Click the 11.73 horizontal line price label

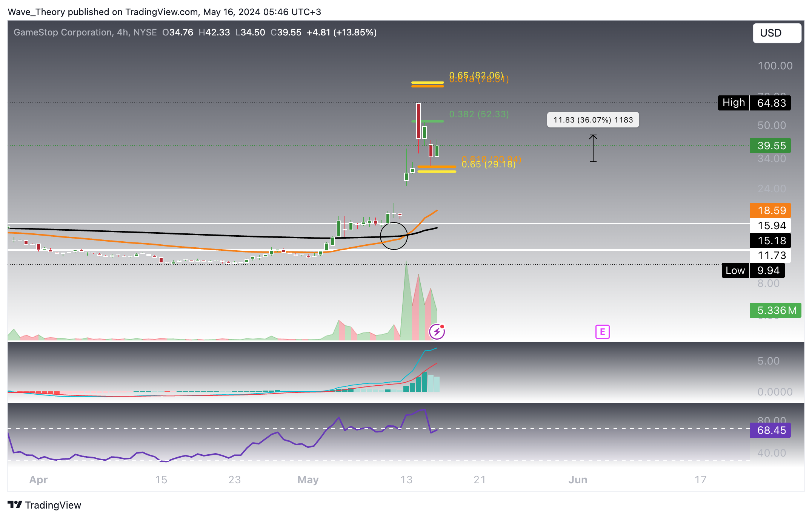[770, 255]
